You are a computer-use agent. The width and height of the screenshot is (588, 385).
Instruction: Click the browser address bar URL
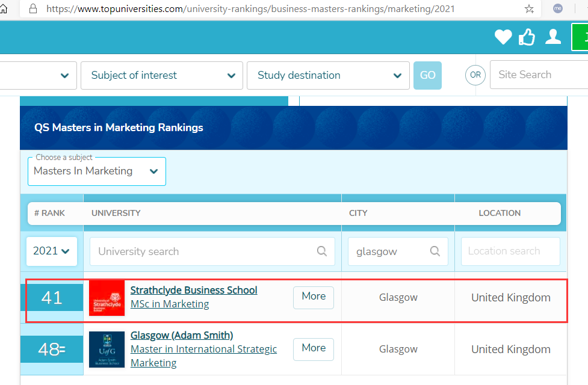(x=250, y=8)
